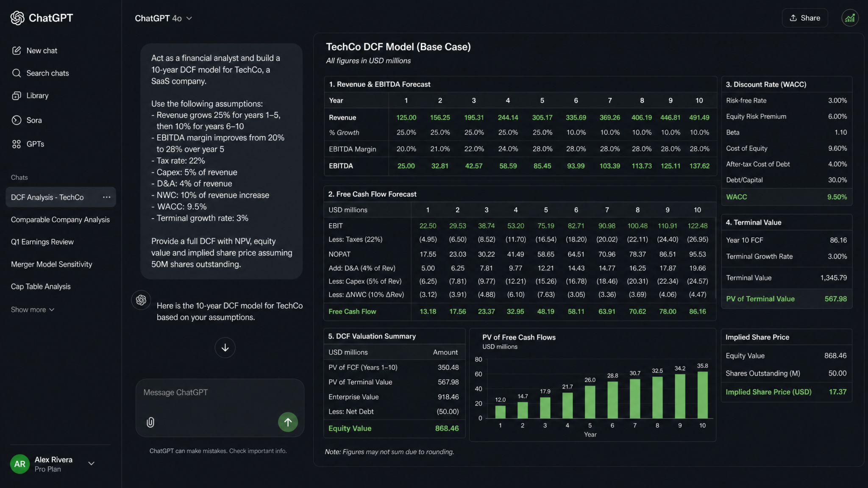Click the year 5 bar labeled 26.0

[x=590, y=402]
